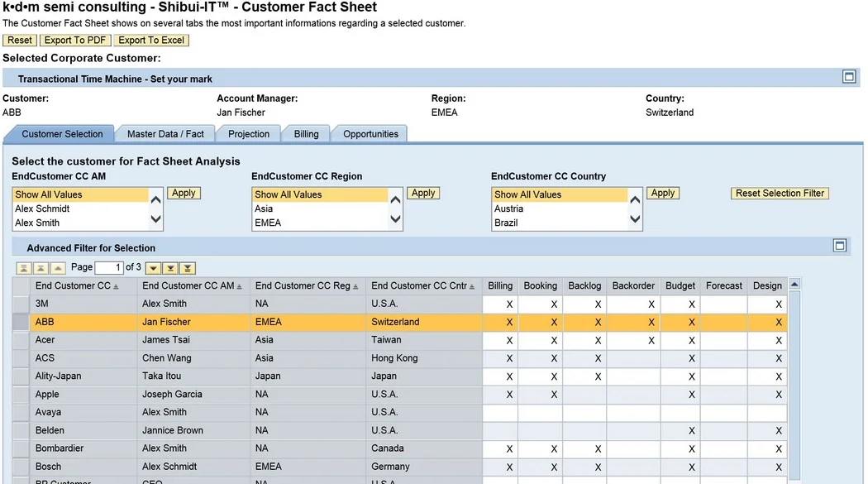Open the Billing tab
Screen dimensions: 868x484
[306, 134]
